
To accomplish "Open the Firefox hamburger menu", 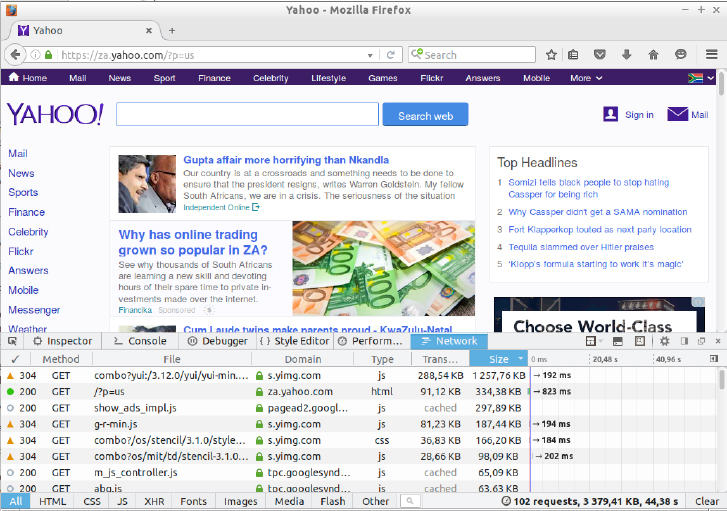I will coord(712,55).
